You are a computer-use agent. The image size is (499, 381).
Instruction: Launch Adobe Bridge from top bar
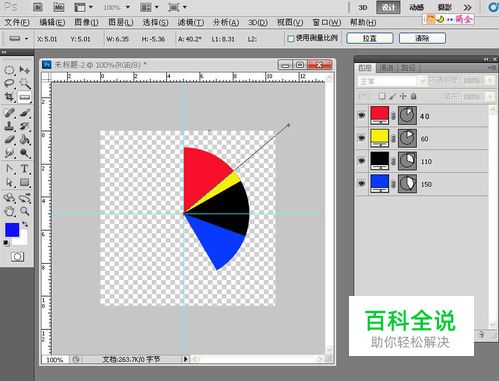click(x=38, y=7)
